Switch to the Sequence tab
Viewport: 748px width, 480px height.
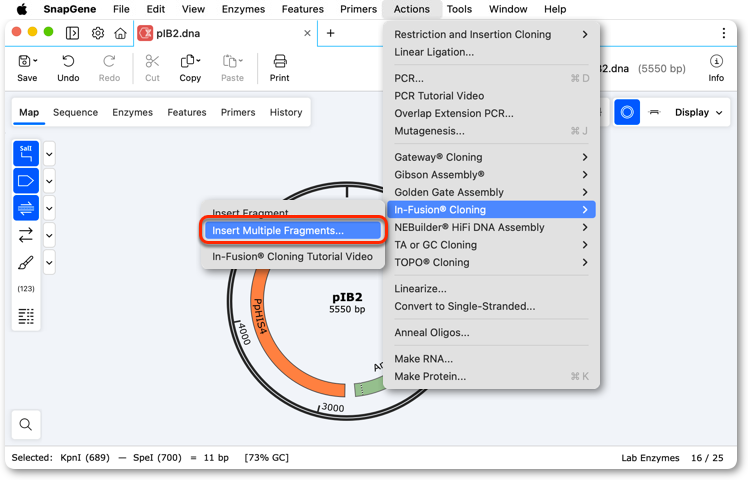click(75, 112)
